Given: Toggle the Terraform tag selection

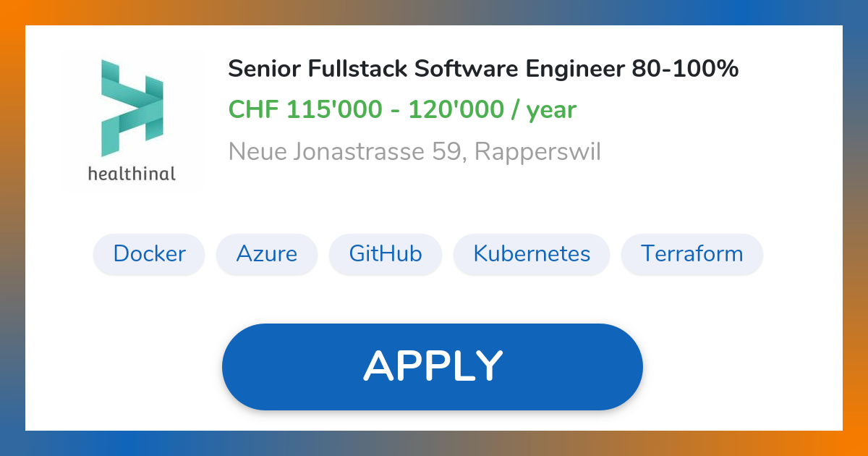Looking at the screenshot, I should (692, 254).
